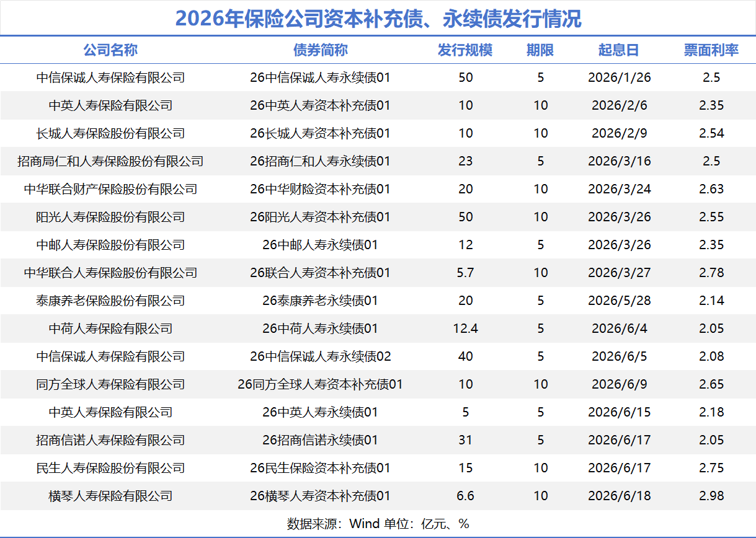Click bond name 26同方全球人寿资本补充债01
Viewport: 756px width, 538px height.
click(320, 384)
